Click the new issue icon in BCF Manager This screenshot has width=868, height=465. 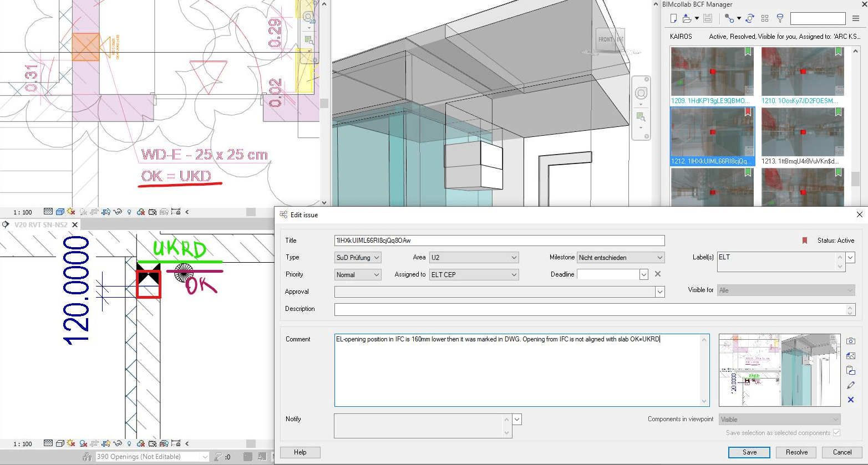click(673, 19)
